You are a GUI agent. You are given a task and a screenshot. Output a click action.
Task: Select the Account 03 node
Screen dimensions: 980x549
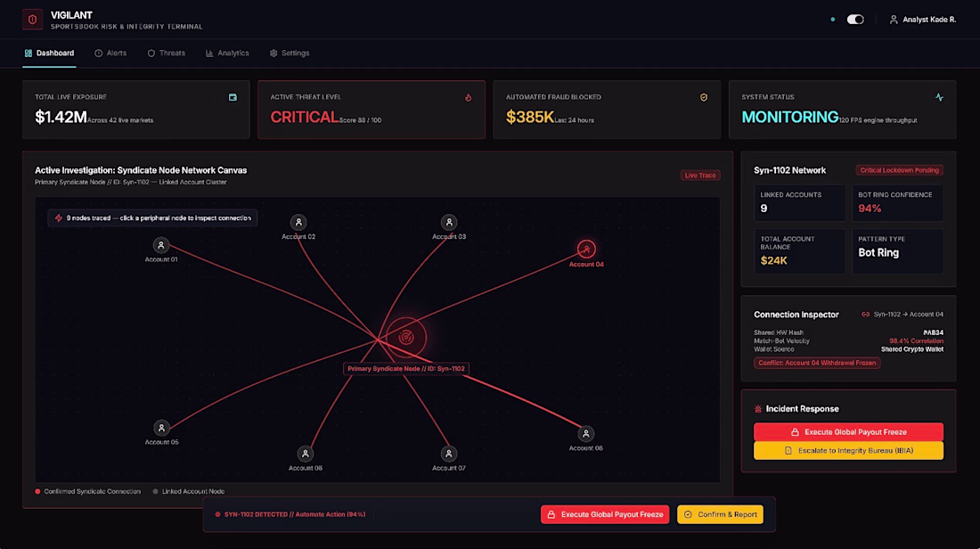(449, 222)
